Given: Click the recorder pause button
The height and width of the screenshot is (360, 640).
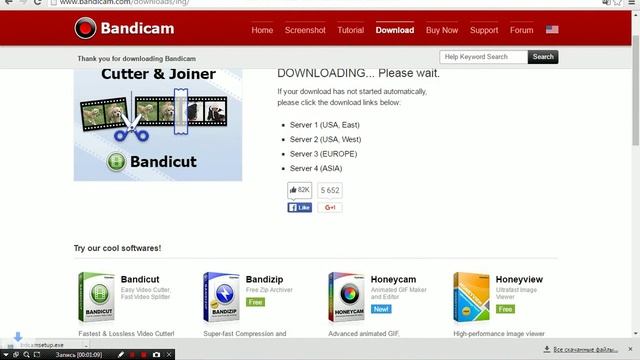Looking at the screenshot, I should [132, 355].
